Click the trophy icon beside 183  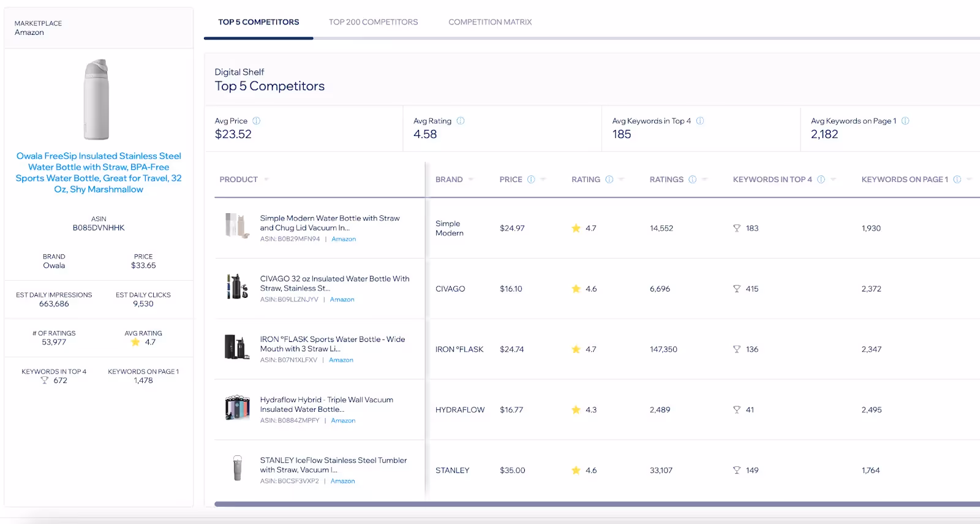pyautogui.click(x=737, y=228)
